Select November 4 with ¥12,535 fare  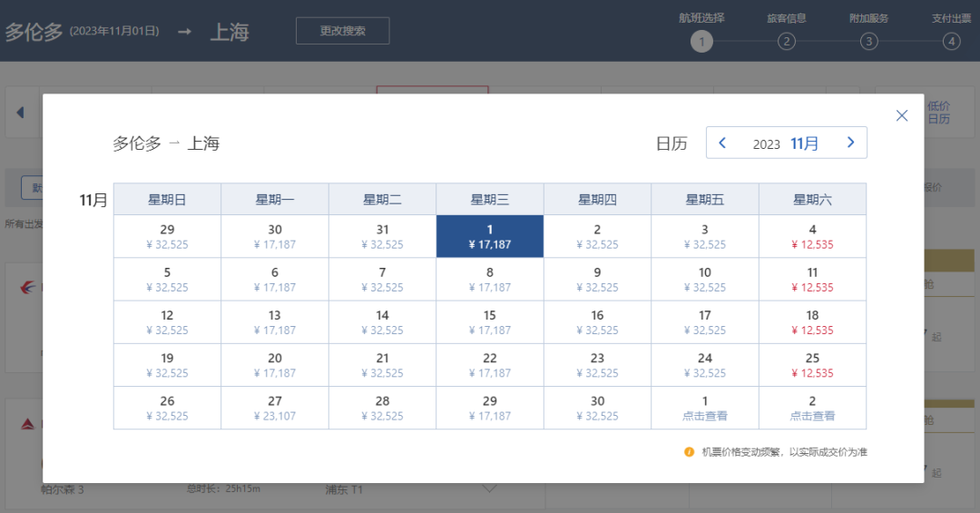coord(812,236)
